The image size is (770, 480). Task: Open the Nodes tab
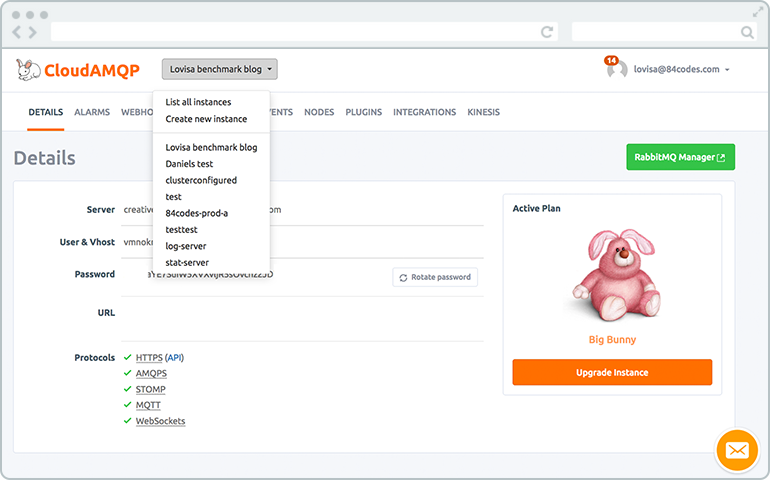tap(319, 112)
